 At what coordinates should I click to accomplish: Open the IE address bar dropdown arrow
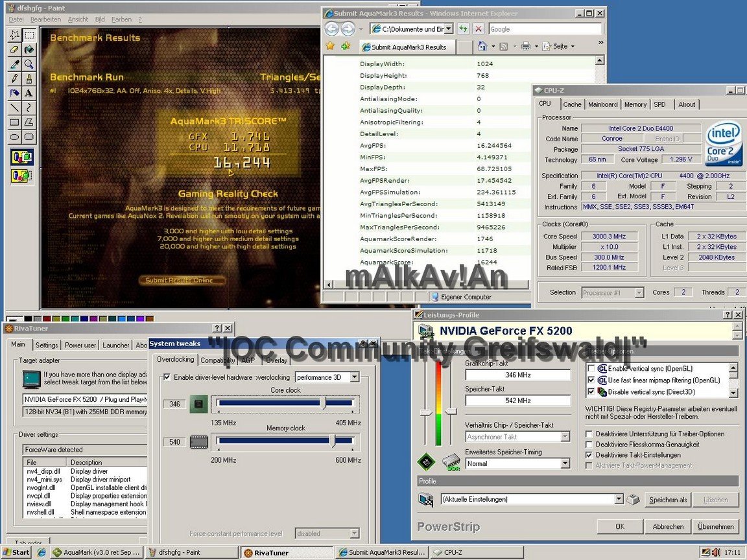pos(448,29)
